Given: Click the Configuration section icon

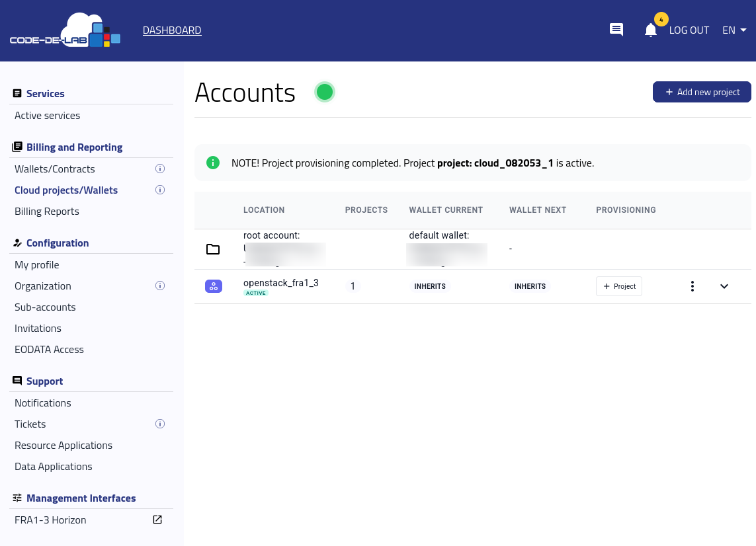Looking at the screenshot, I should 17,243.
